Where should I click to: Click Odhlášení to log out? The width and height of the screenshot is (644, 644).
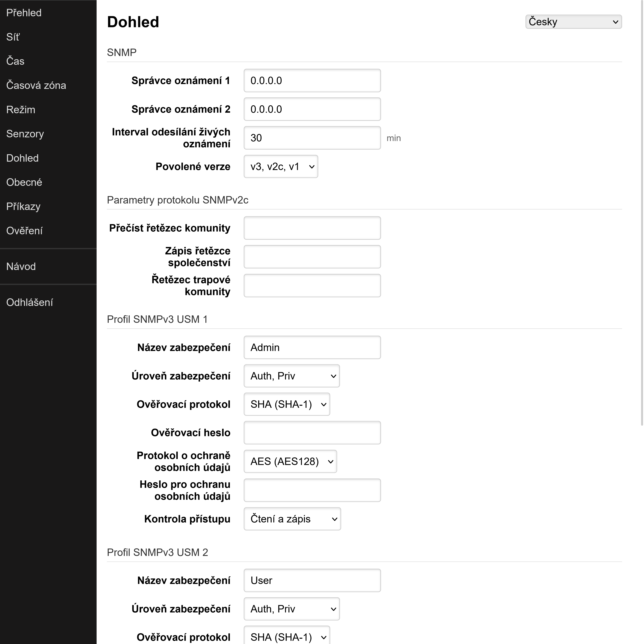pos(30,302)
